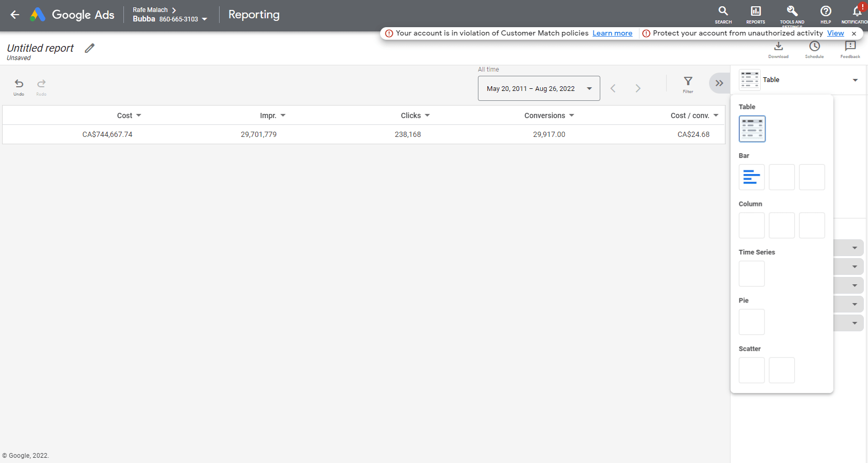Open the Cost column dropdown arrow
The height and width of the screenshot is (463, 868).
[139, 115]
